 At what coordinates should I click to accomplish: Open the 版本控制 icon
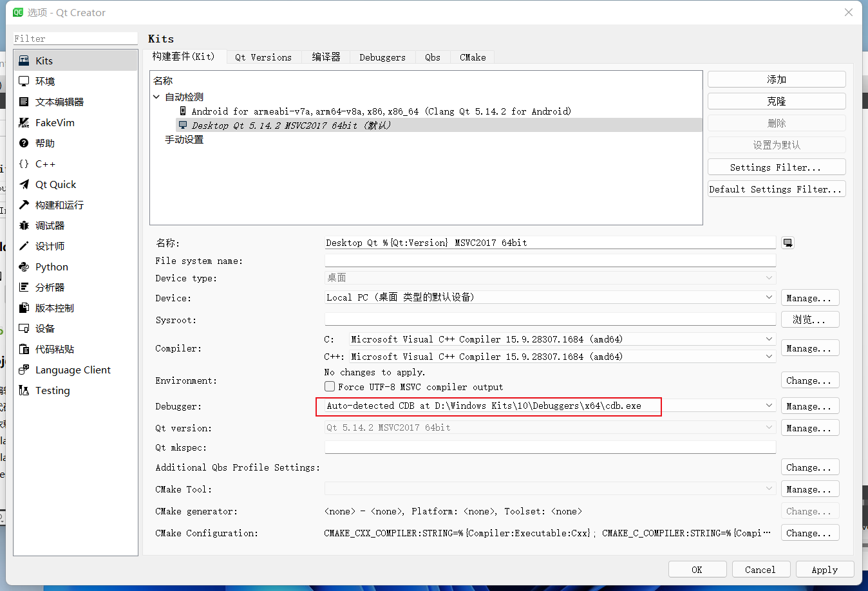(x=24, y=308)
